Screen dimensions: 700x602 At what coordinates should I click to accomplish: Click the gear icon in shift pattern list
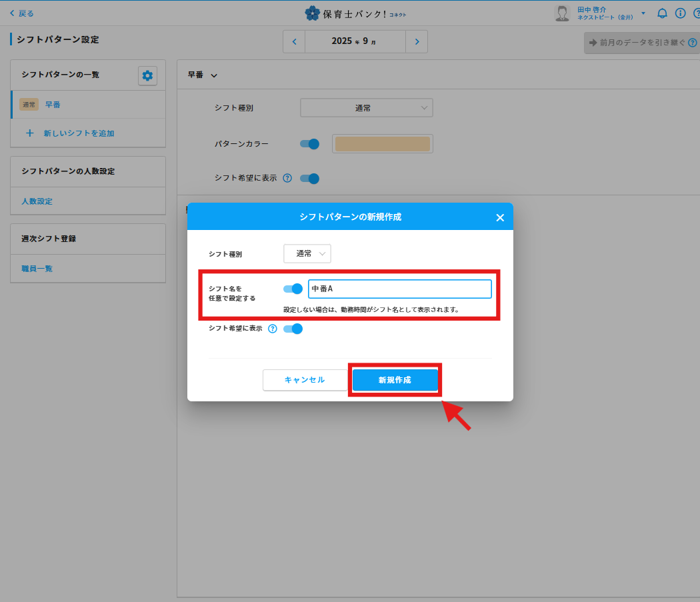[x=147, y=76]
